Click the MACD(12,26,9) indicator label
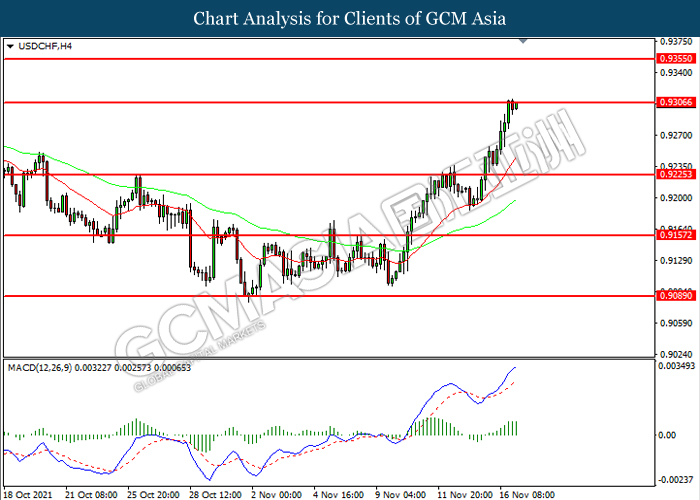The height and width of the screenshot is (500, 700). 99,368
